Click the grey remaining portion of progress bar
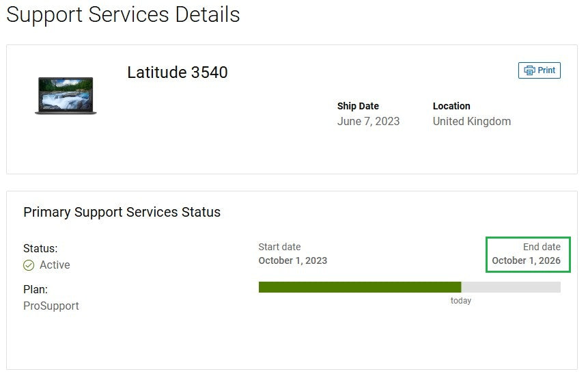This screenshot has width=588, height=376. coord(511,287)
